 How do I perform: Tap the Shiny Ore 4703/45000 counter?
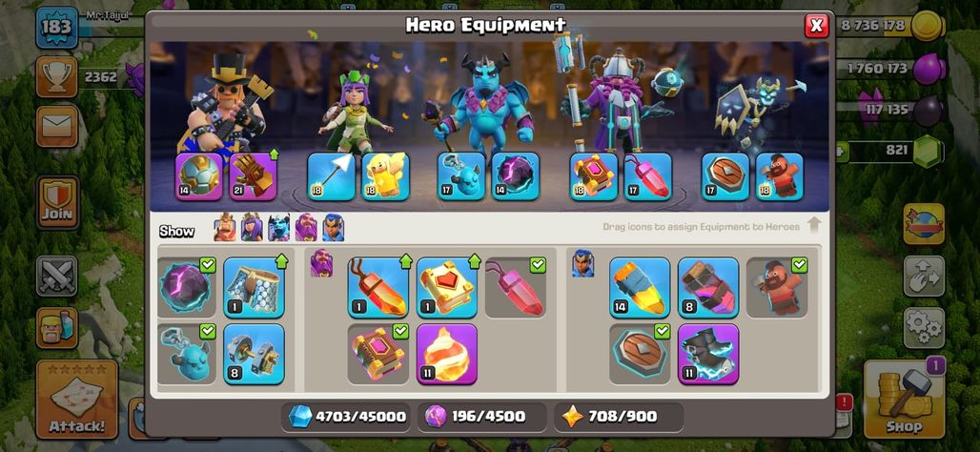tap(346, 417)
